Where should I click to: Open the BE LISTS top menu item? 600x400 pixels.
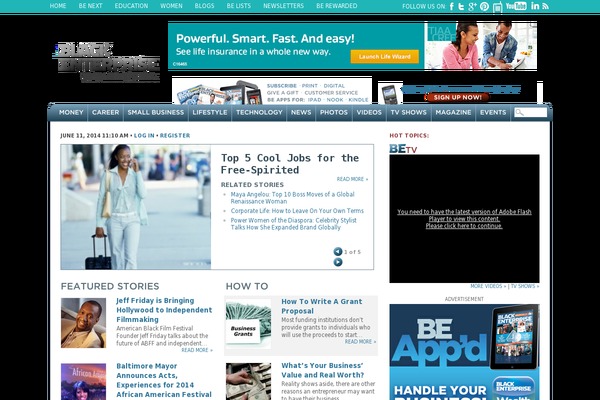(x=239, y=6)
